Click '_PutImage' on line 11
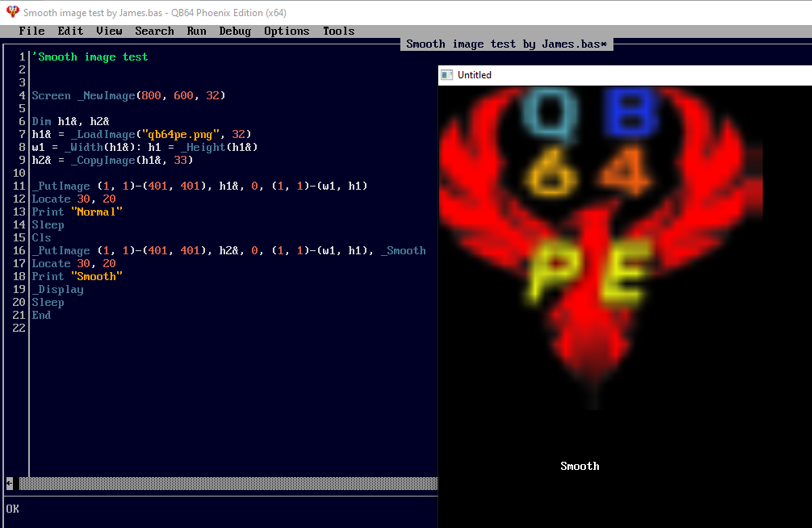 point(61,186)
